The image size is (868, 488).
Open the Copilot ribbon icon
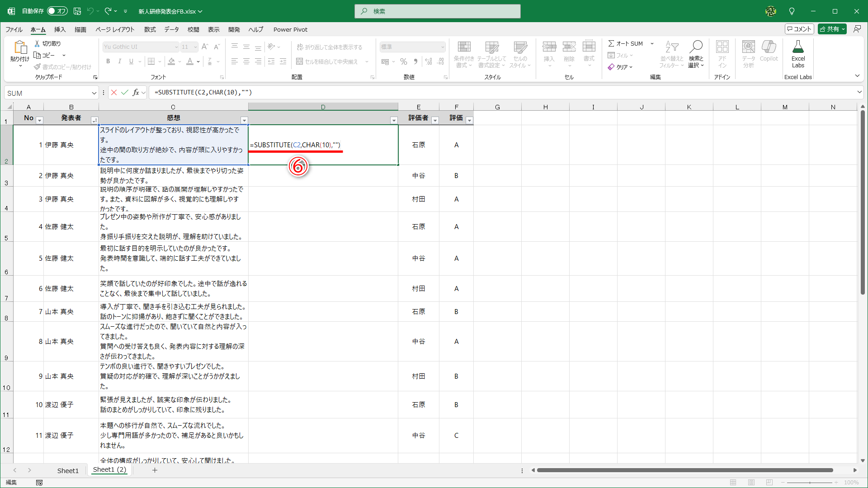[x=769, y=51]
